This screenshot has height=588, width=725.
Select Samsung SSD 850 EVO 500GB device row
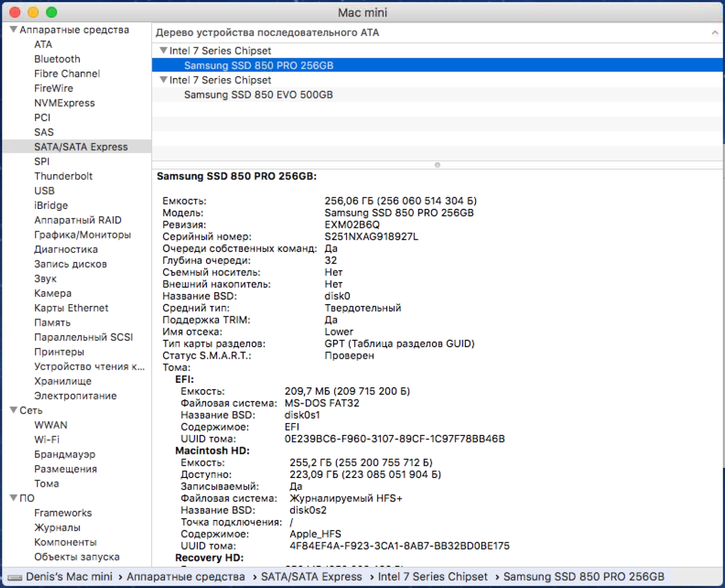click(x=437, y=94)
